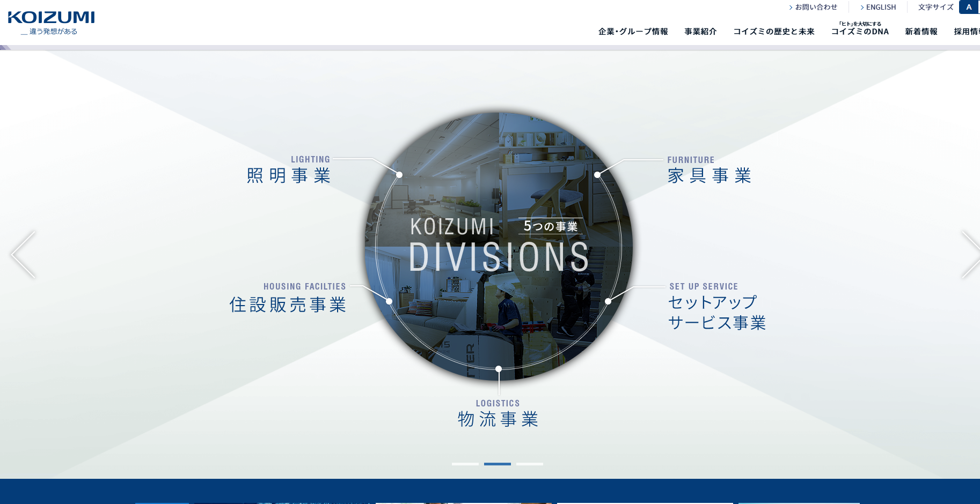Open コイズミの歴史と未来 menu
The width and height of the screenshot is (980, 504).
point(774,32)
